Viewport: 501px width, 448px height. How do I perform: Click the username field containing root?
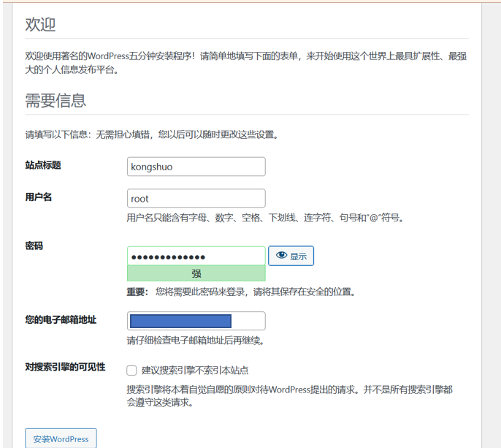pos(196,198)
